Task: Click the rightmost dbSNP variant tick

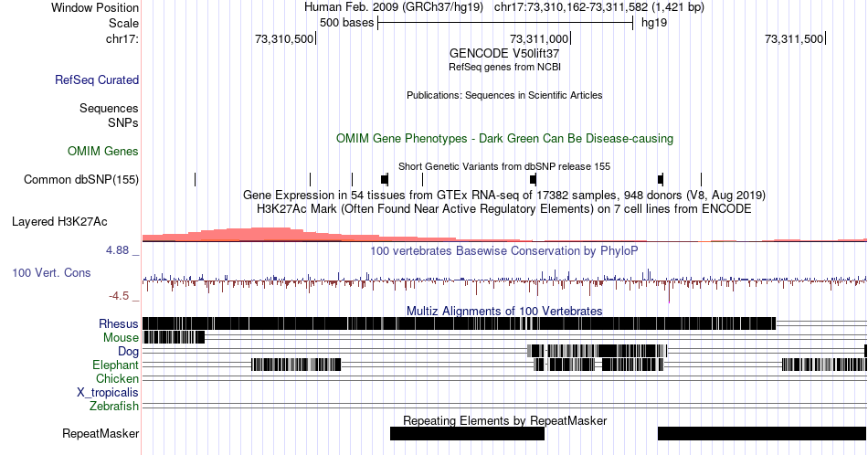Action: [x=702, y=179]
